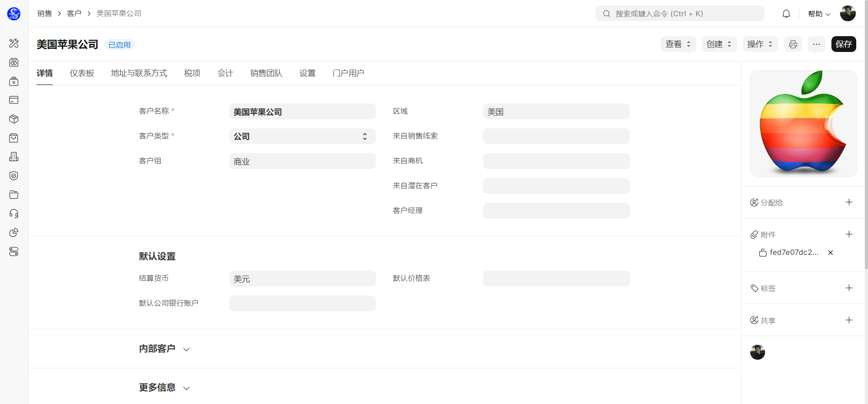
Task: Click the search or command input box
Action: [x=680, y=14]
